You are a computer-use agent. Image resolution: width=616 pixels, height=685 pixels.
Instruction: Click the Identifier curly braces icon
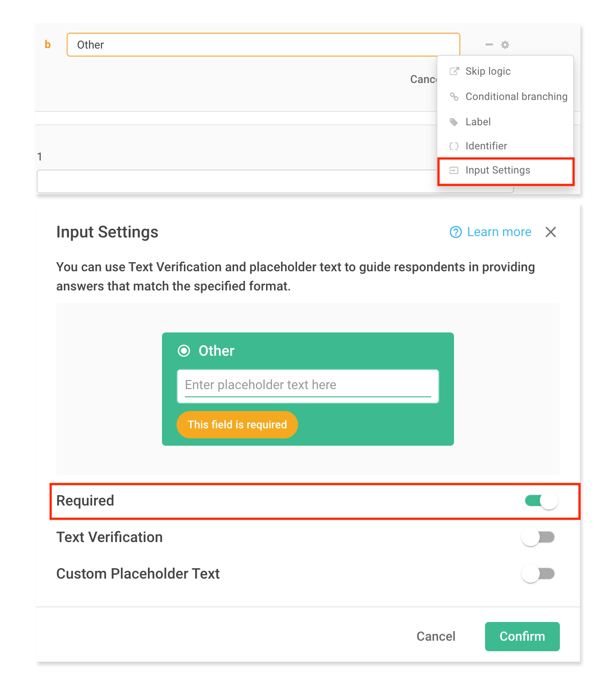click(454, 146)
